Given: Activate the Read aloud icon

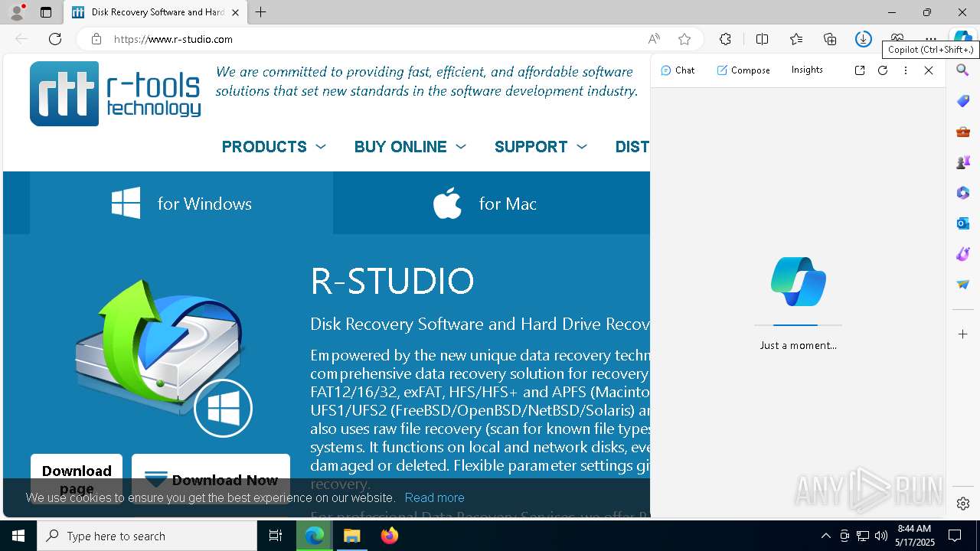Looking at the screenshot, I should (654, 39).
